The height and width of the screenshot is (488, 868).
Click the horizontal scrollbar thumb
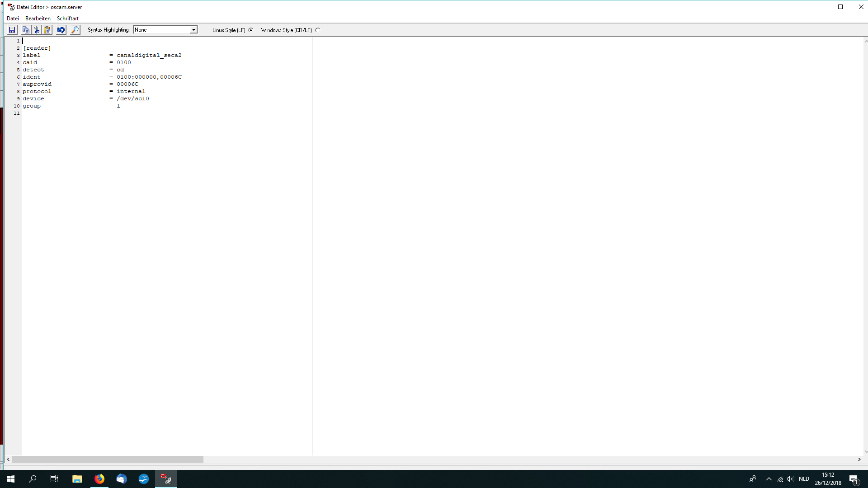(108, 459)
